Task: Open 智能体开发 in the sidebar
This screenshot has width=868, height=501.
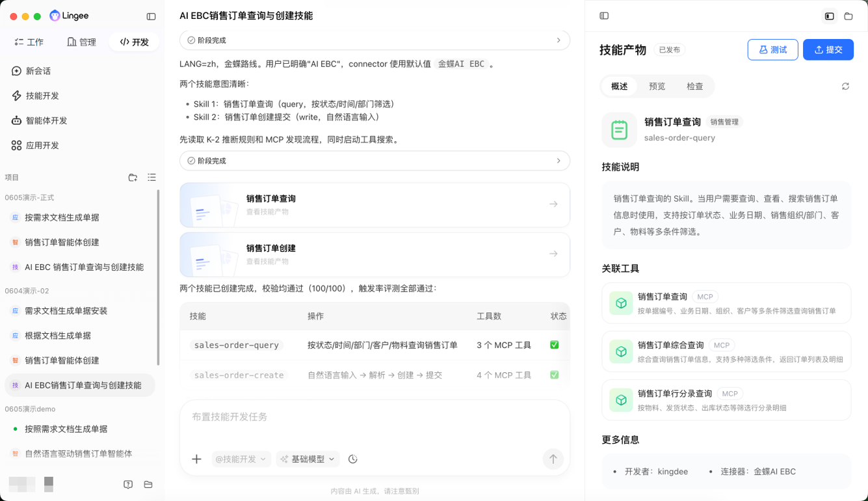Action: [39, 120]
